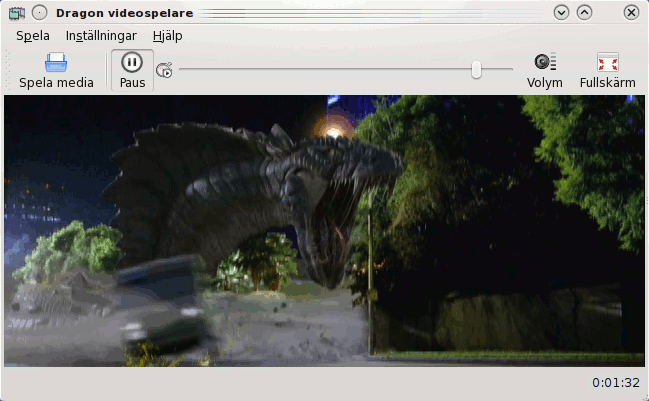Image resolution: width=649 pixels, height=401 pixels.
Task: Minimize the Dragon videospelare window
Action: [561, 13]
